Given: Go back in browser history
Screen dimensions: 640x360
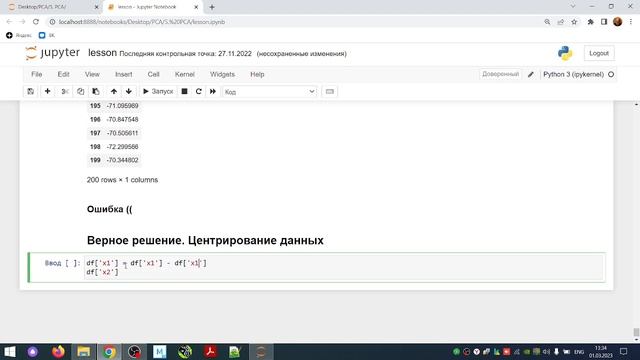Looking at the screenshot, I should [x=9, y=22].
